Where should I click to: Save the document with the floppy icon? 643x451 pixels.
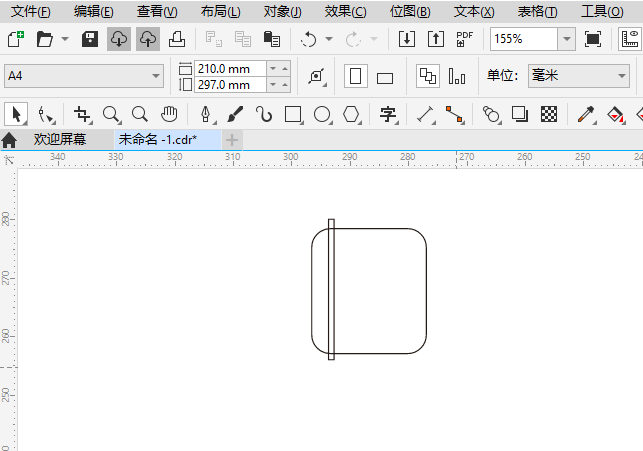click(x=90, y=39)
